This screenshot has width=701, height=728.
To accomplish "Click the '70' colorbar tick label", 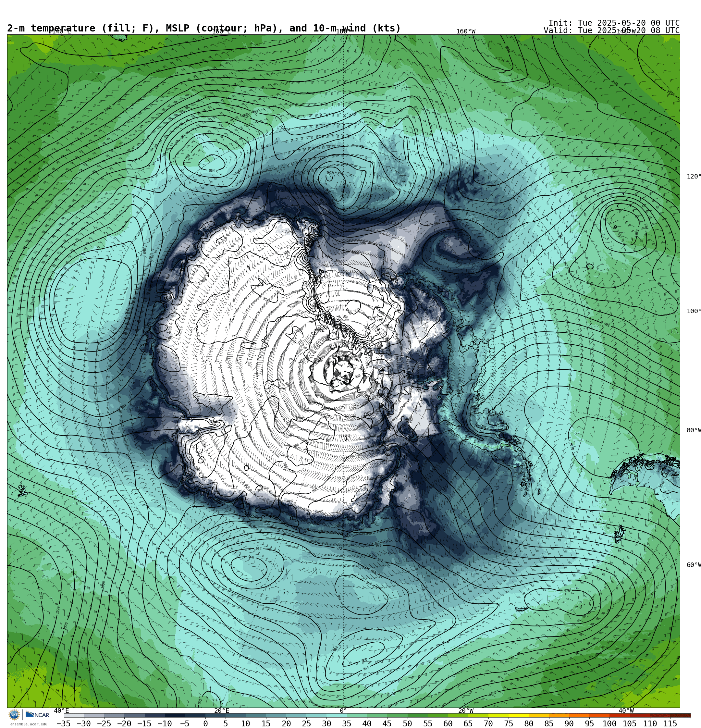I will 488,723.
